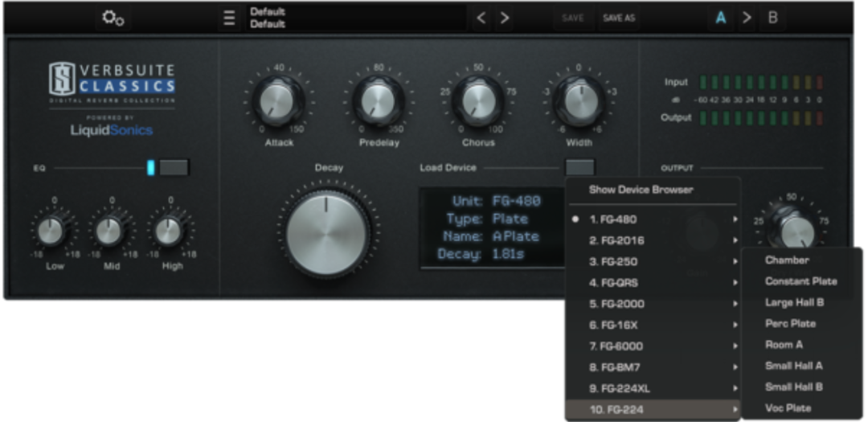Click the Load Device button

[579, 167]
